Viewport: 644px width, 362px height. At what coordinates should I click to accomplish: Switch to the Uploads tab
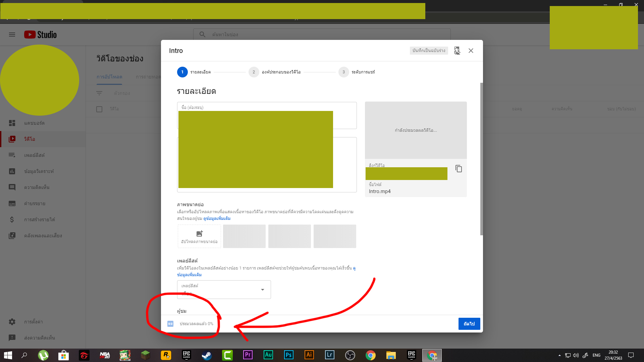pyautogui.click(x=109, y=77)
